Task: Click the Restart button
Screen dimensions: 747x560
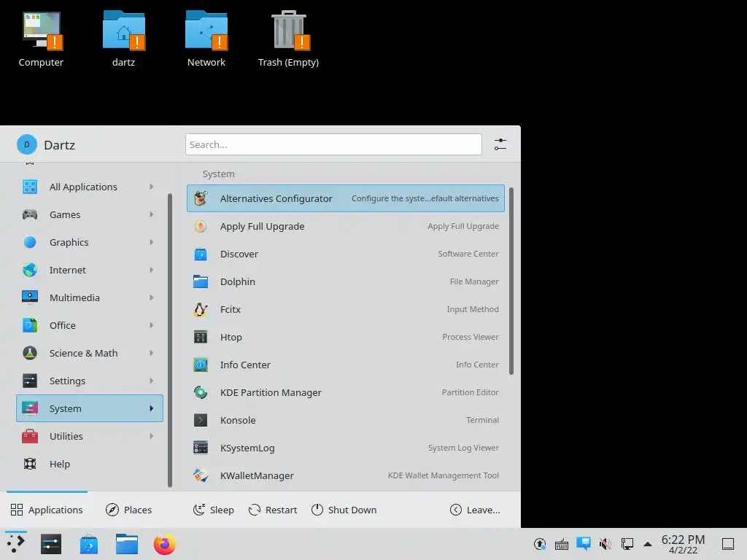Action: 273,510
